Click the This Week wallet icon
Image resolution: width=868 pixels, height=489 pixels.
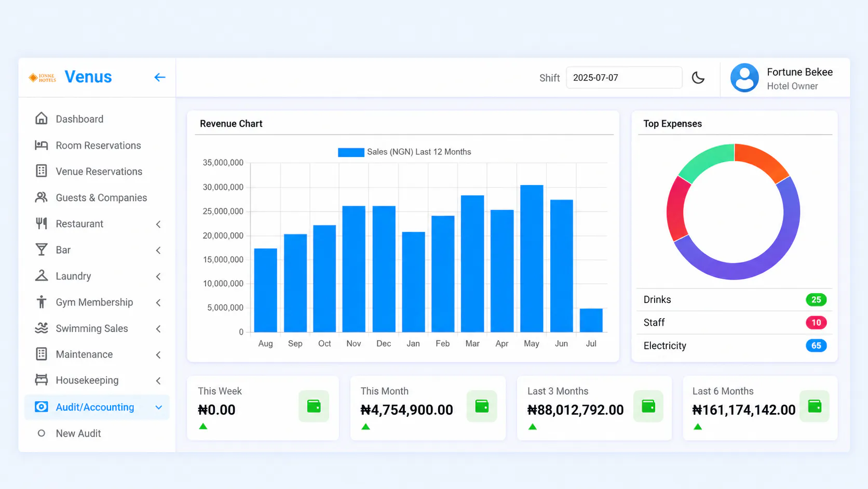click(314, 406)
